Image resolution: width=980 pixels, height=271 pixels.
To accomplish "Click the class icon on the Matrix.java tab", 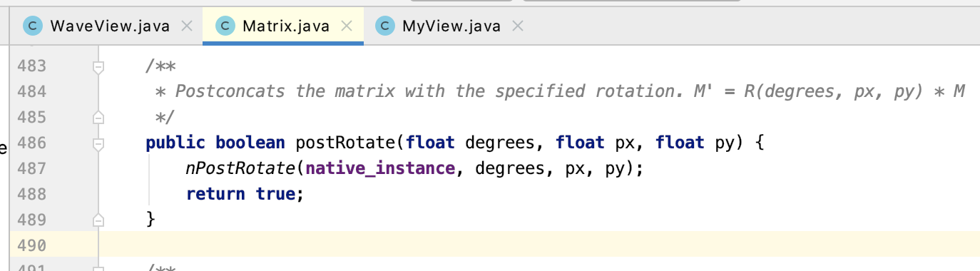I will [225, 26].
